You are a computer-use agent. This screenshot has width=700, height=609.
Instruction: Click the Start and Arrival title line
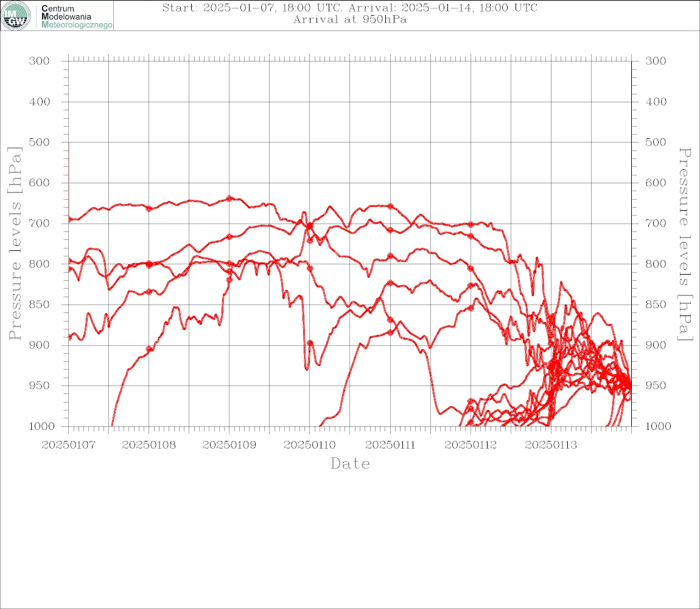tap(349, 7)
